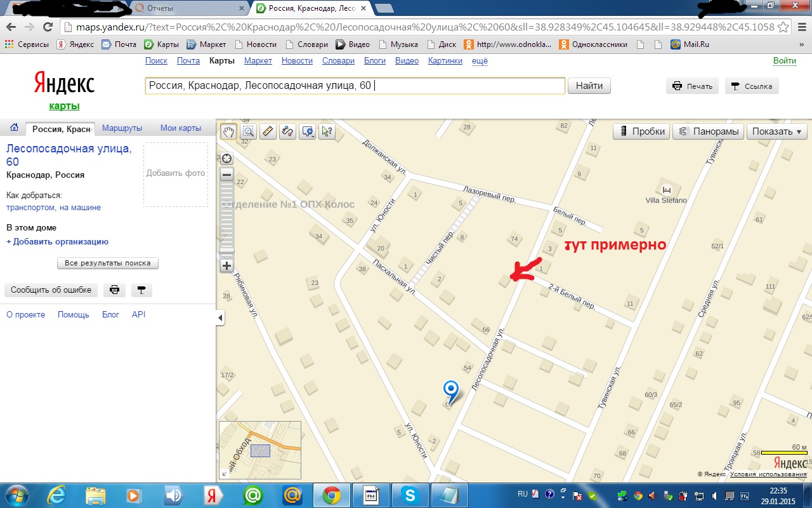Expand the ещё services menu
This screenshot has width=812, height=508.
480,61
